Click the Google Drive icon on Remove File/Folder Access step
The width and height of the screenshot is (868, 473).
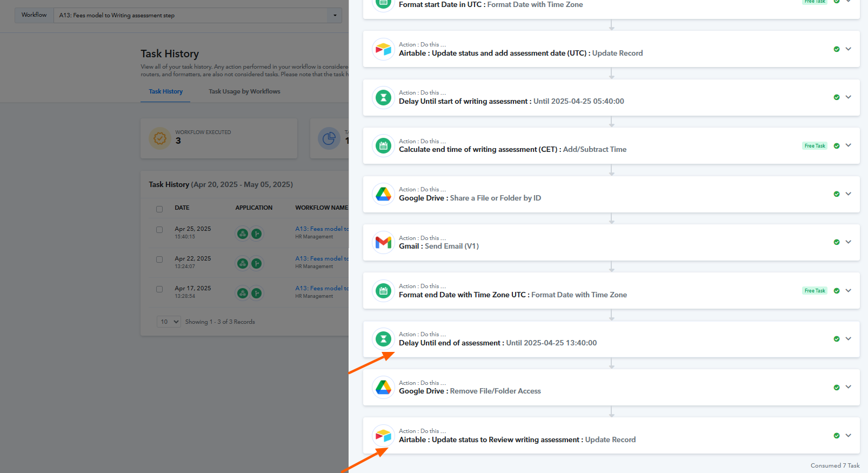click(x=383, y=387)
